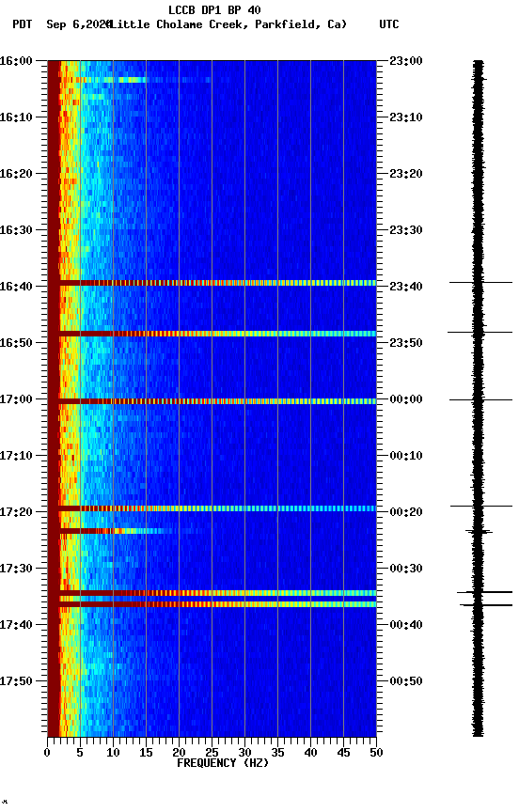
Task: Click the '20' frequency axis label
Action: [x=179, y=753]
